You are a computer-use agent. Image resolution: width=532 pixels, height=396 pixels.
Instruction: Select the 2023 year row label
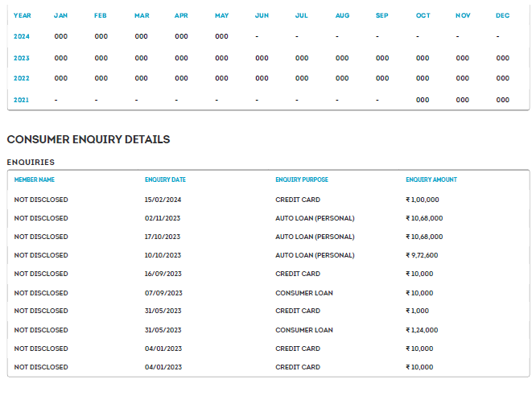tap(22, 58)
